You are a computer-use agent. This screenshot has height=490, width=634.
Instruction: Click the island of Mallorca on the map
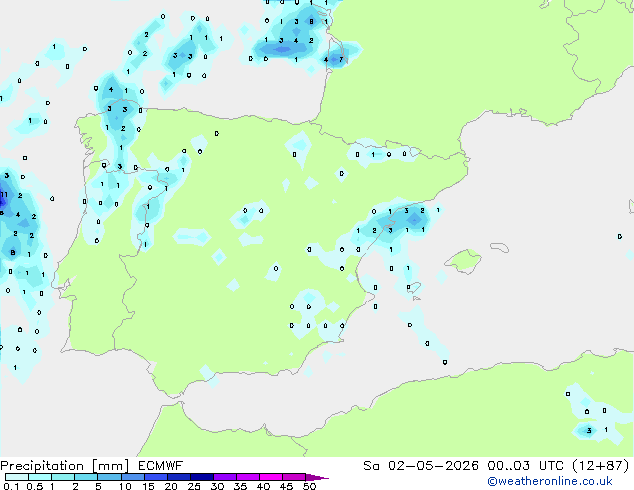[x=463, y=262]
